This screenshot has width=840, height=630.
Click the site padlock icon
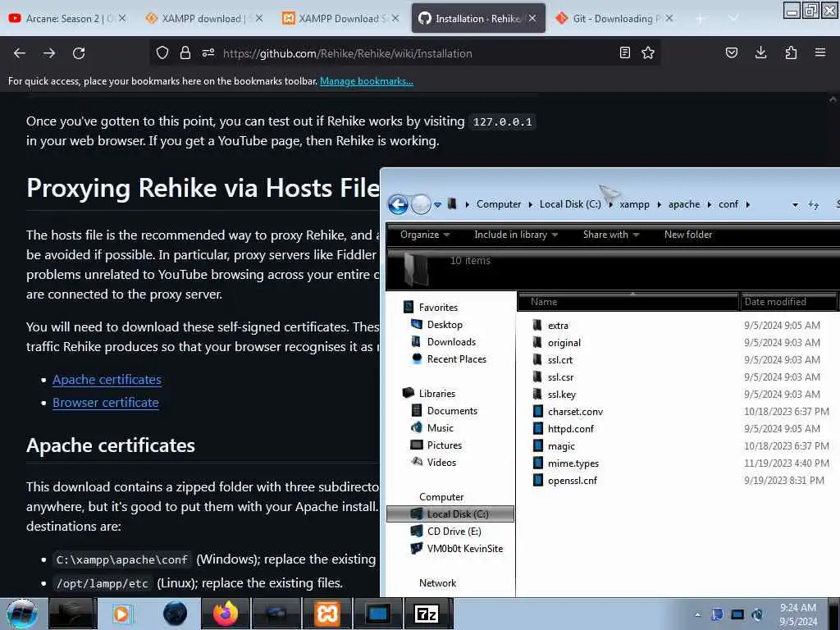tap(185, 52)
